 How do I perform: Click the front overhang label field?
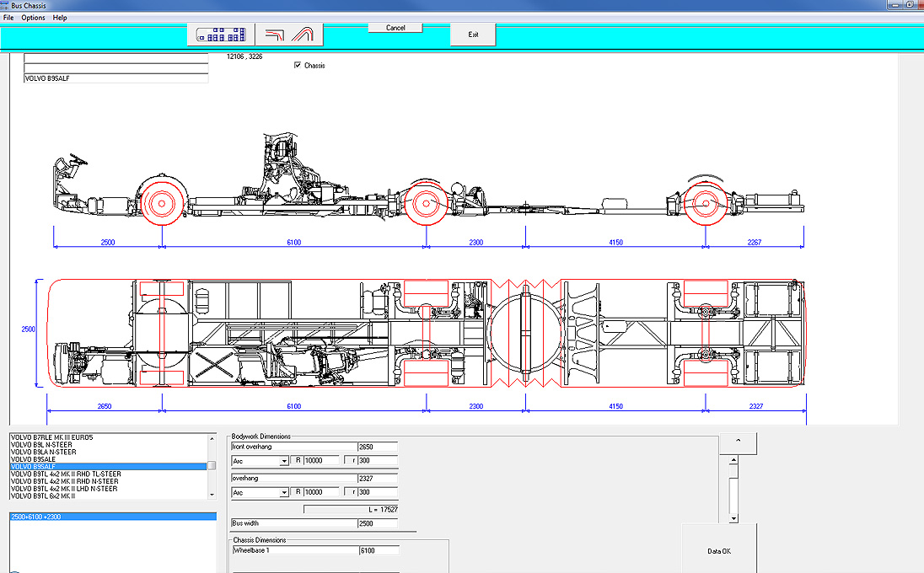pyautogui.click(x=294, y=447)
